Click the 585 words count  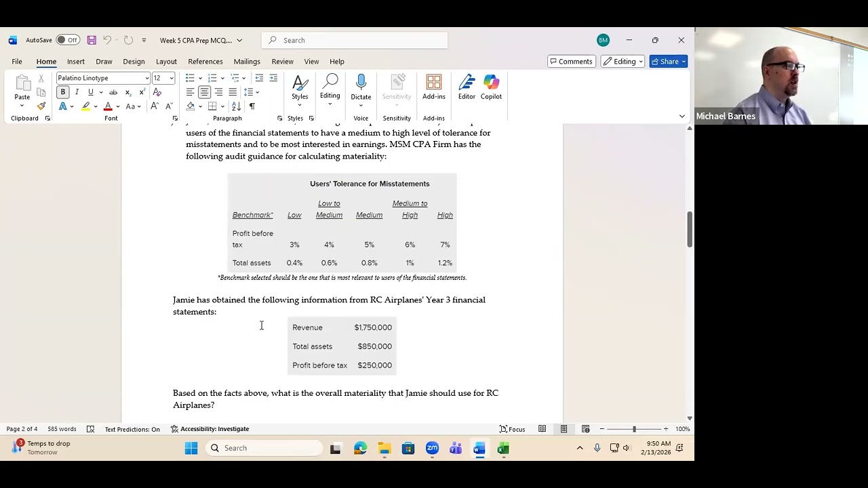click(62, 429)
